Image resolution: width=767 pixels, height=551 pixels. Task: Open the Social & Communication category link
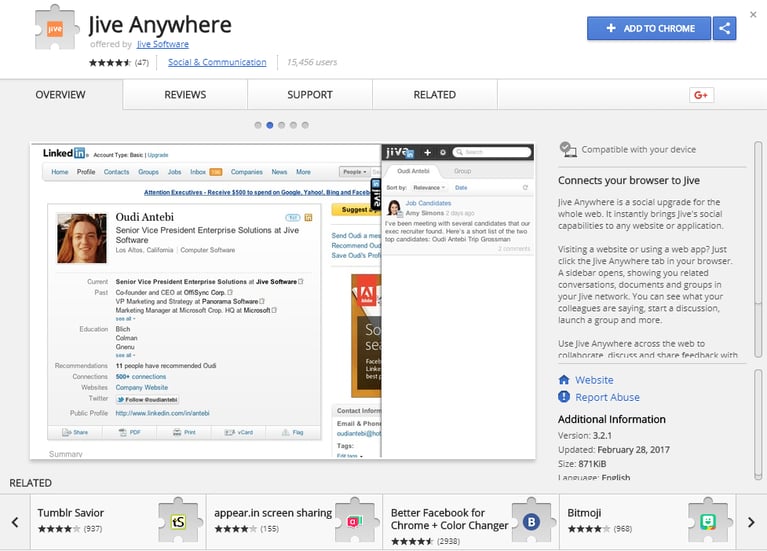[217, 62]
